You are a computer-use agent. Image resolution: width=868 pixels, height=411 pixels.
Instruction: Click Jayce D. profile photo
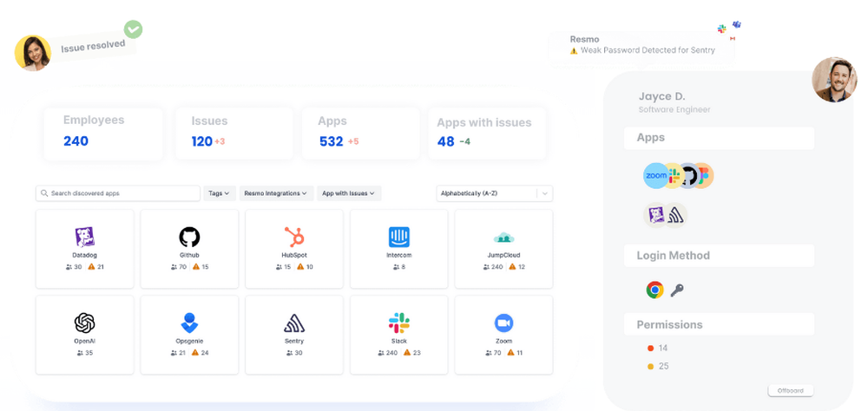[834, 80]
